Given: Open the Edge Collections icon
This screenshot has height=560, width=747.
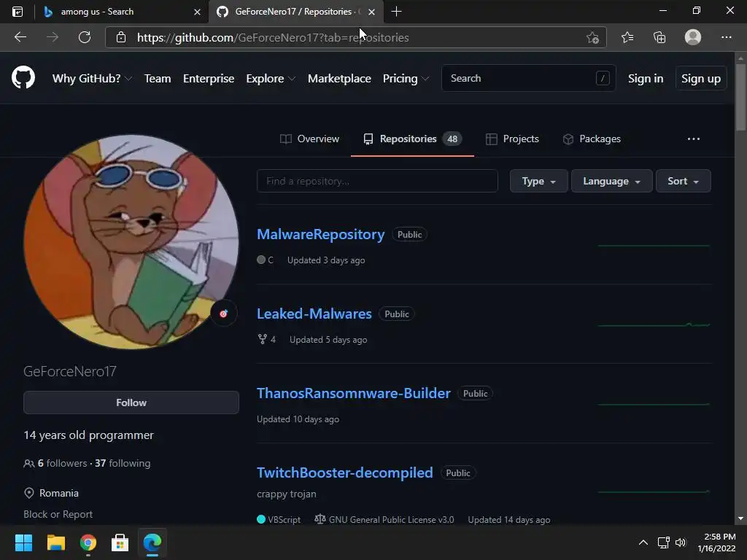Looking at the screenshot, I should (x=659, y=37).
